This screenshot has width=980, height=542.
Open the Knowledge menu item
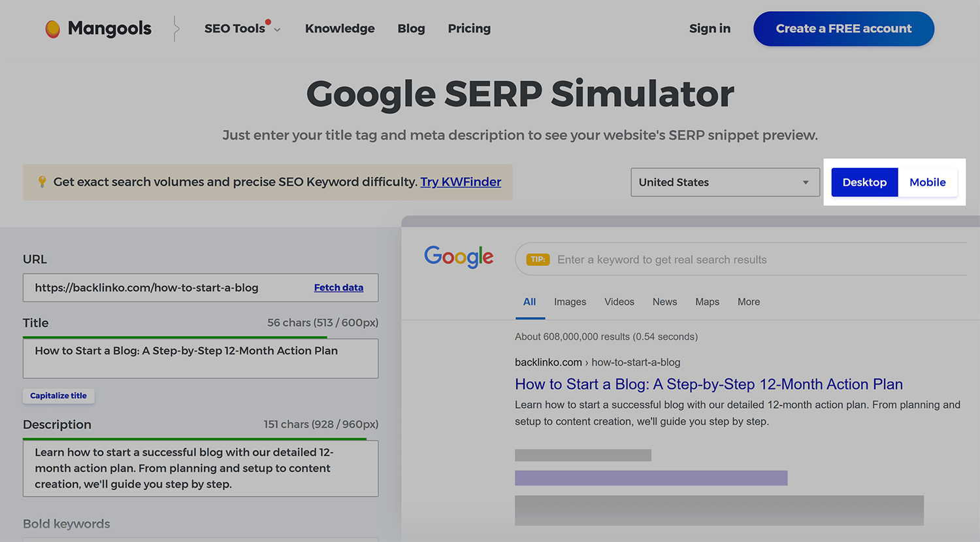[x=340, y=29]
